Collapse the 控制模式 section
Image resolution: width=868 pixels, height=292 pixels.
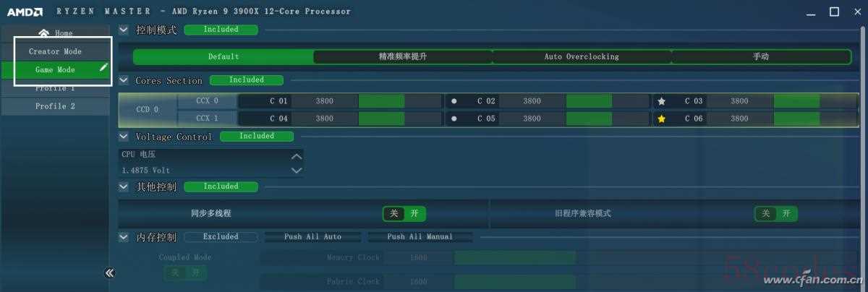[x=124, y=30]
